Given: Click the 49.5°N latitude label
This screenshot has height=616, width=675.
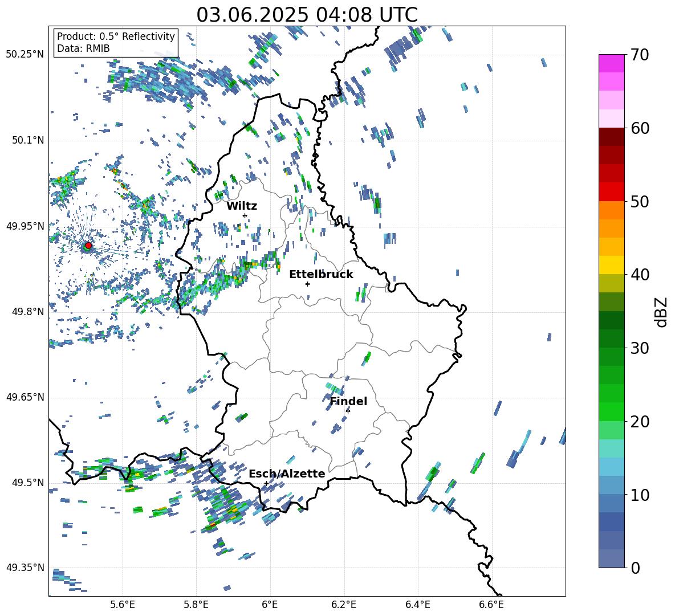Looking at the screenshot, I should [28, 483].
